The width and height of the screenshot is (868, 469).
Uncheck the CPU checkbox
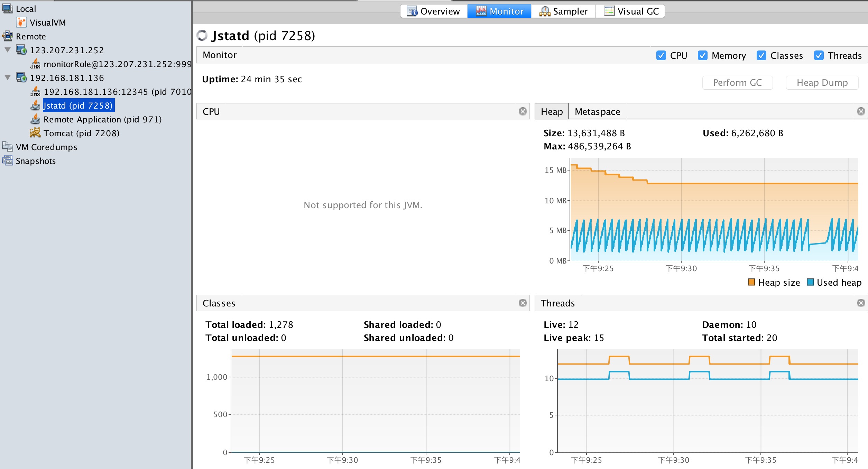661,55
